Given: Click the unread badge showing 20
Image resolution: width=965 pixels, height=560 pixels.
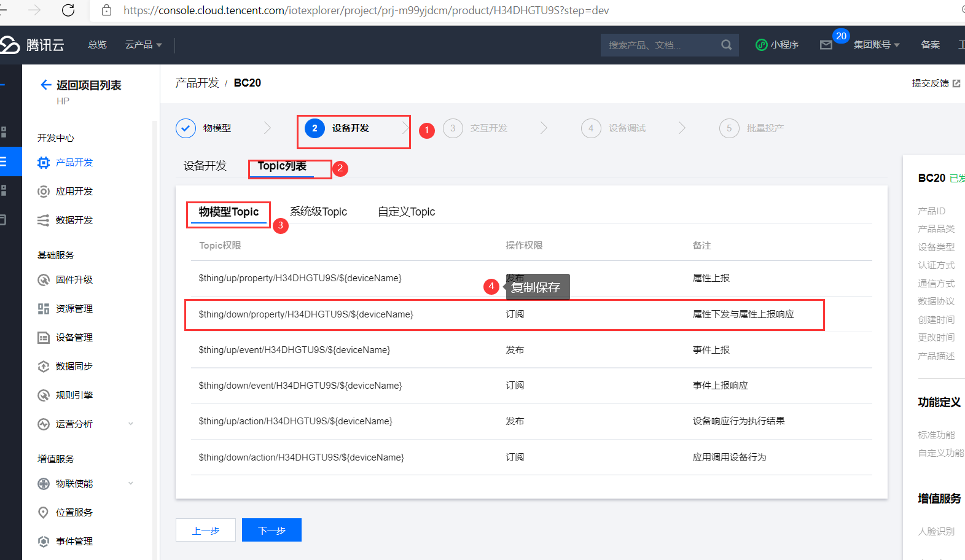Looking at the screenshot, I should point(841,36).
